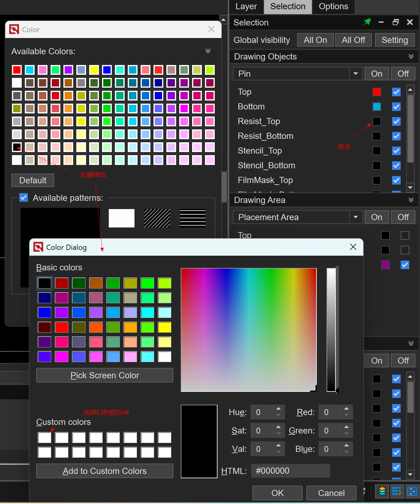Screen dimensions: 420x504
Task: Collapse the Drawing Objects section
Action: (x=411, y=56)
